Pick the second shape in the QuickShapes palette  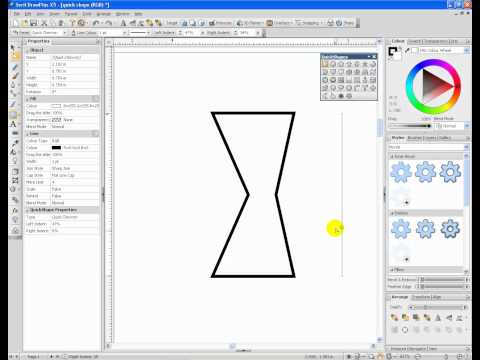click(x=333, y=64)
